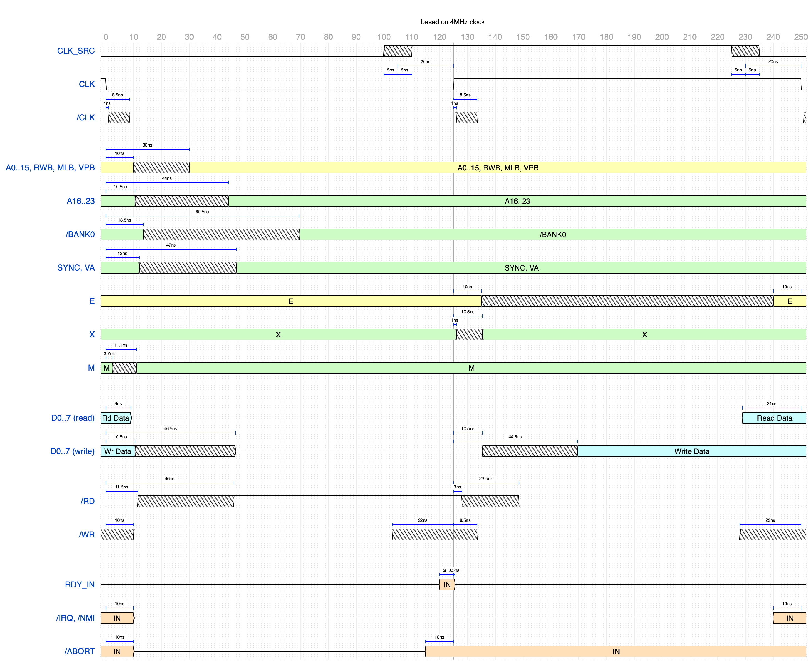Click the SYNC, VA row label on left
This screenshot has width=812, height=665.
coord(76,268)
